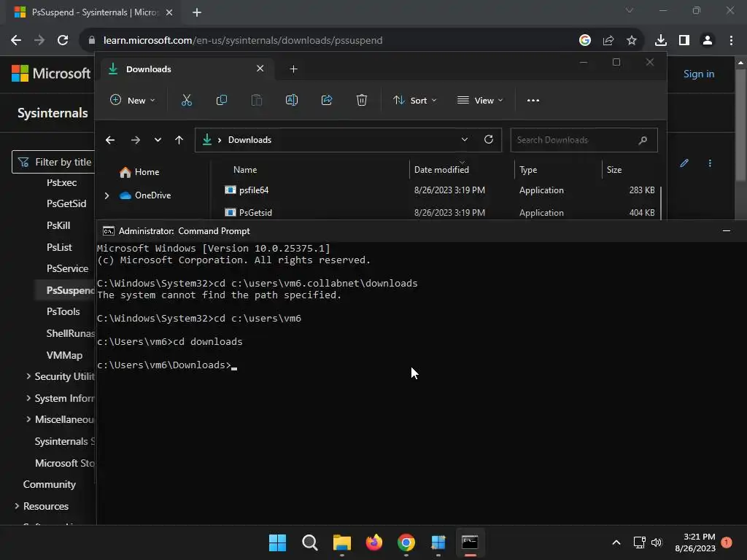The width and height of the screenshot is (747, 560).
Task: Refresh the Downloads folder view
Action: click(x=488, y=139)
